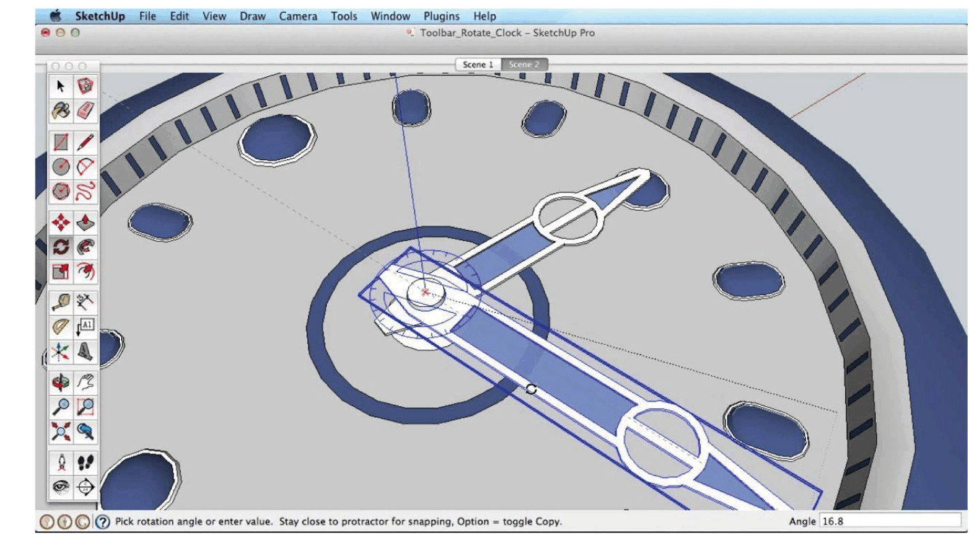Screen dimensions: 980x551
Task: Open the Help menu
Action: [x=485, y=16]
